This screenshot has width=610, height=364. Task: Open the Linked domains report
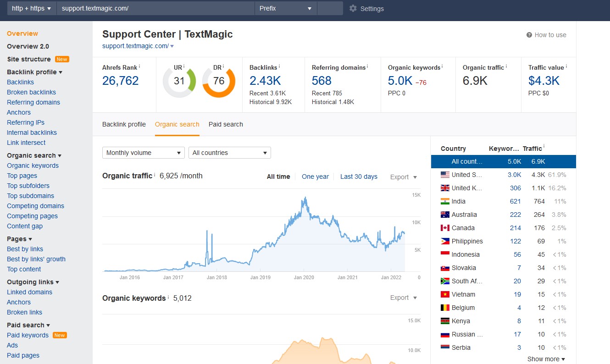pyautogui.click(x=29, y=292)
